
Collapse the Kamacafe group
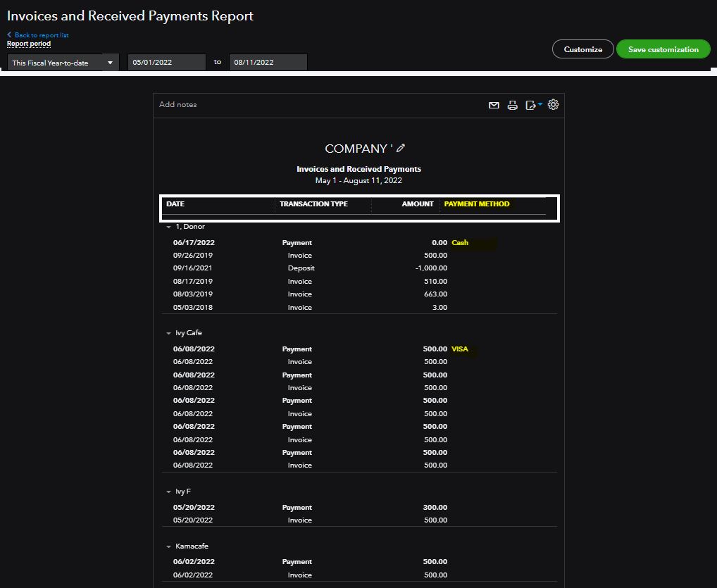coord(169,546)
